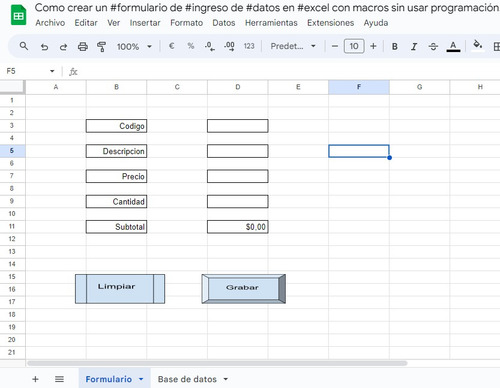Select row 11 header

12,226
